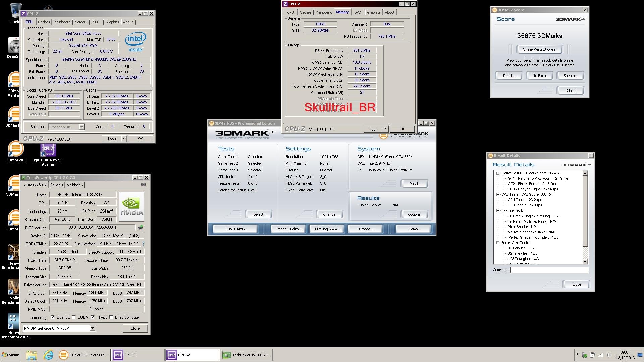Switch to Sensors tab in GPU-Z
The width and height of the screenshot is (644, 362).
click(57, 185)
